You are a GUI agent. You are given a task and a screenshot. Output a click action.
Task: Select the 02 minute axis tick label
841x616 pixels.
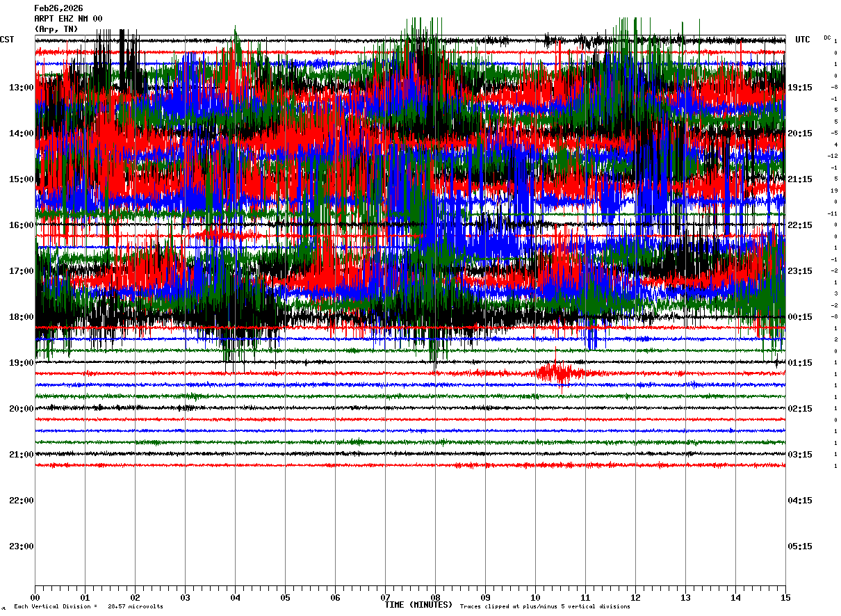click(135, 597)
